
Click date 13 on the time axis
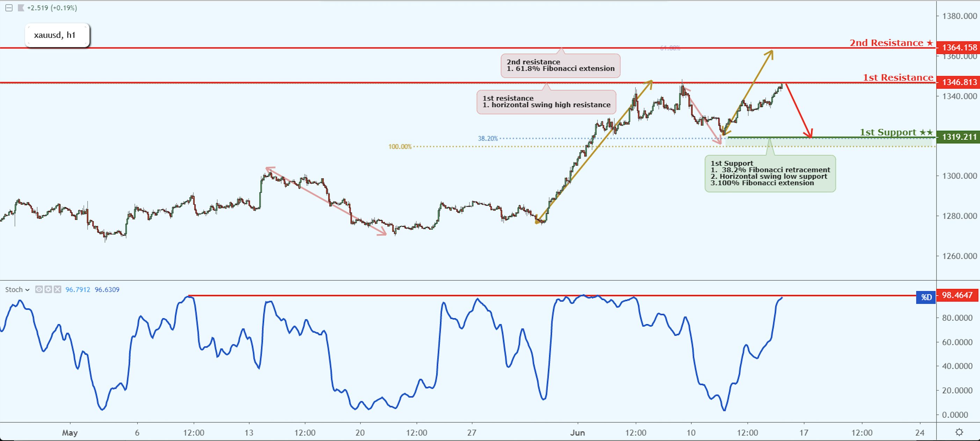click(249, 433)
